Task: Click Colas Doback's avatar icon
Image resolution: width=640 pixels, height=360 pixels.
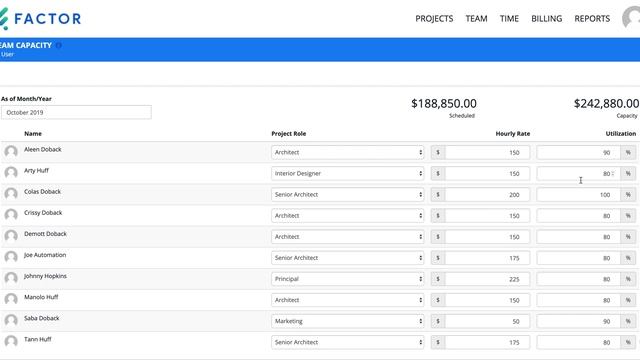Action: point(11,193)
